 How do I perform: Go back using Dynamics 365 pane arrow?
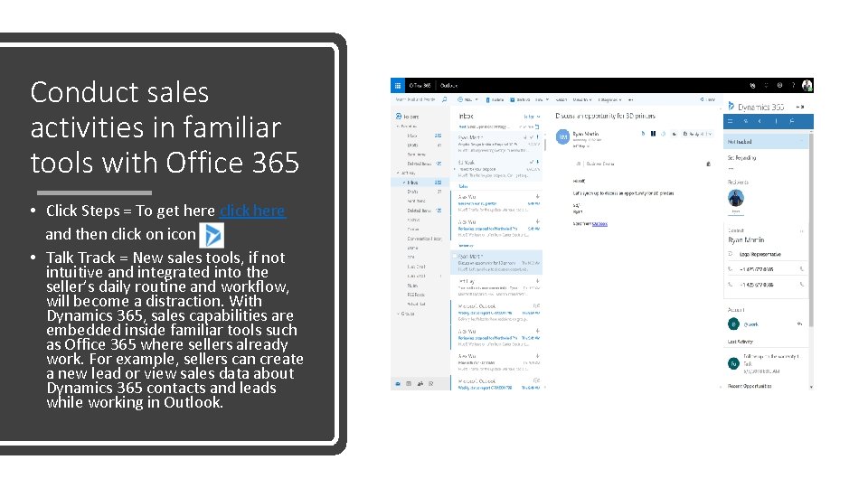pyautogui.click(x=760, y=121)
